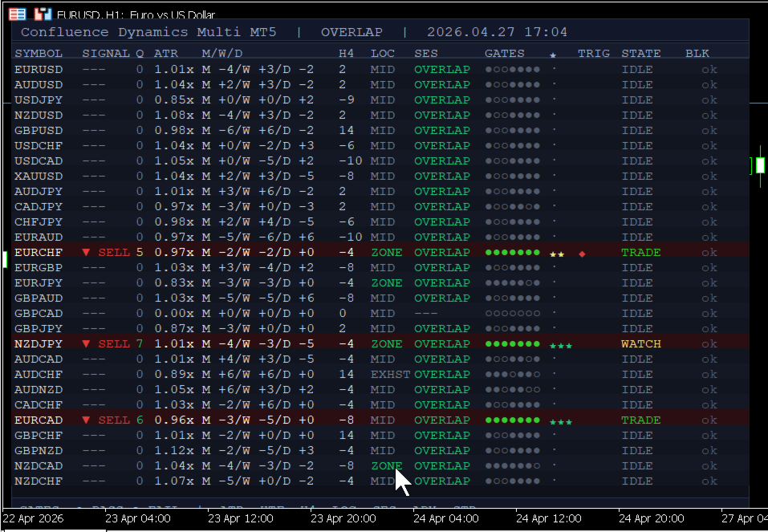Click the 22 Apr 2026 time axis label
Screen dimensions: 768x532
[34, 519]
